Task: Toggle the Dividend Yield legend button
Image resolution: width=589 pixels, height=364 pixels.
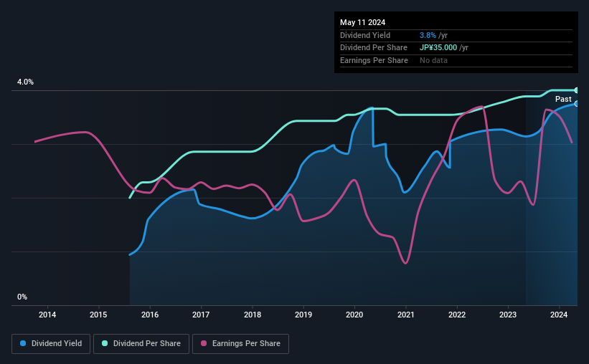Action: tap(51, 344)
